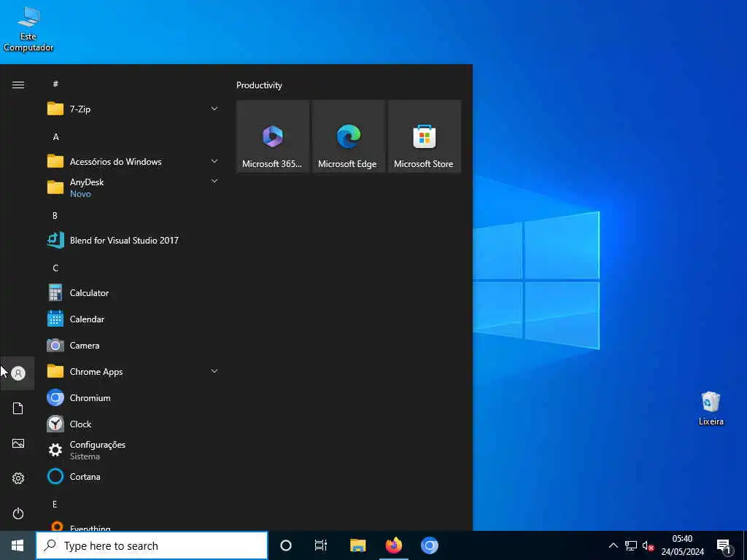Switch to Firefox on the taskbar
Image resolution: width=747 pixels, height=560 pixels.
[393, 545]
